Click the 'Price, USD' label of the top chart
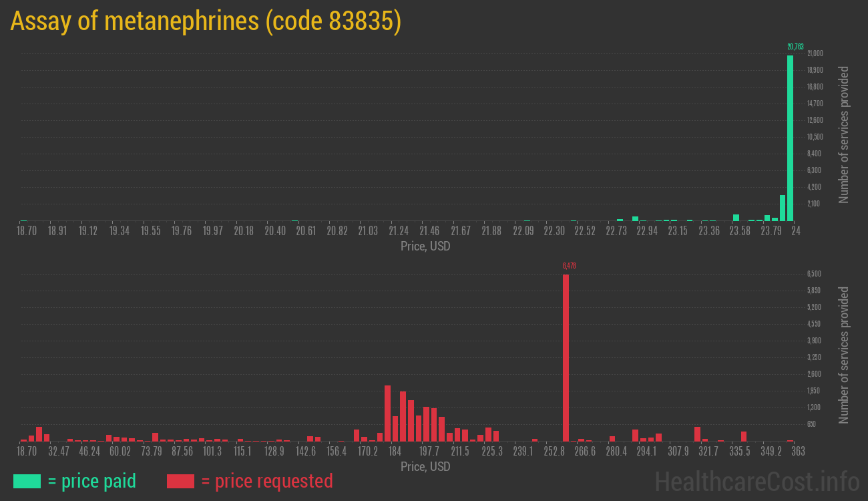The image size is (868, 501). [x=425, y=246]
